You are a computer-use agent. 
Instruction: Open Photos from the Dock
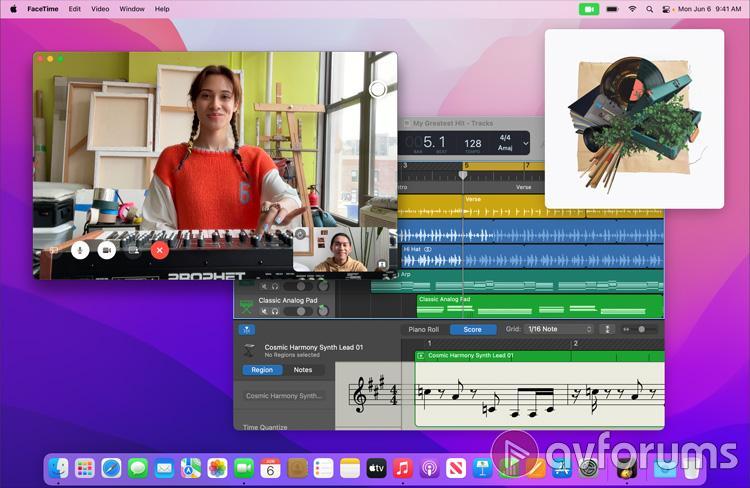click(x=217, y=468)
